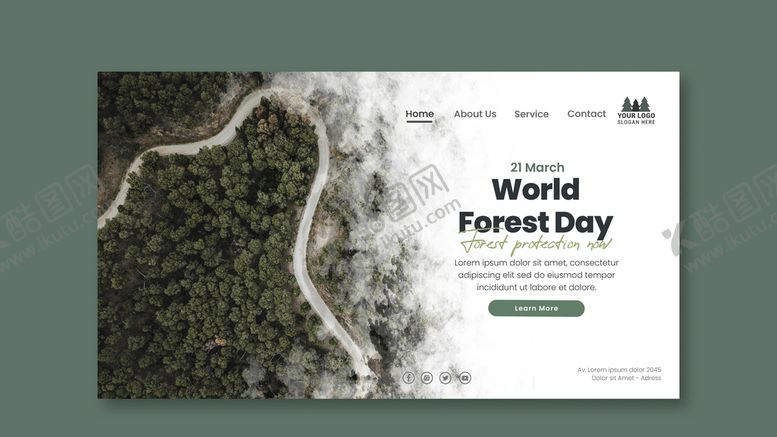The width and height of the screenshot is (777, 437).
Task: Click the Forest Day heading
Action: tap(536, 223)
